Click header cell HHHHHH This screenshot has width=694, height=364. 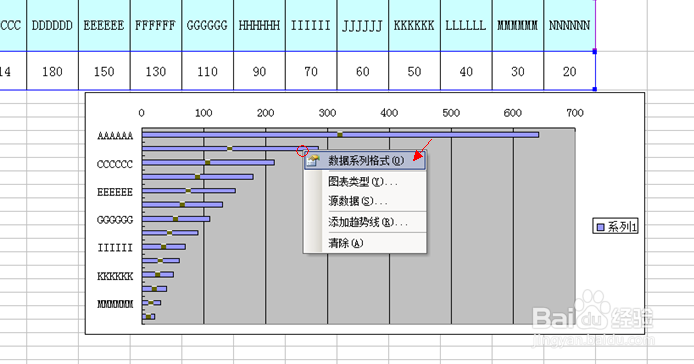click(259, 26)
